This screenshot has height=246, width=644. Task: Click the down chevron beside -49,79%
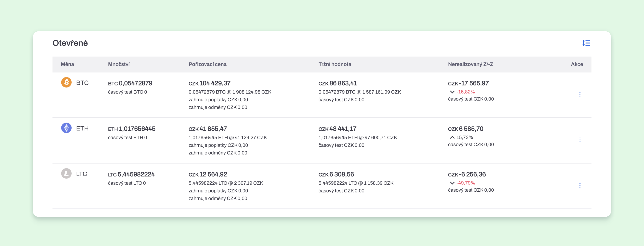[452, 183]
